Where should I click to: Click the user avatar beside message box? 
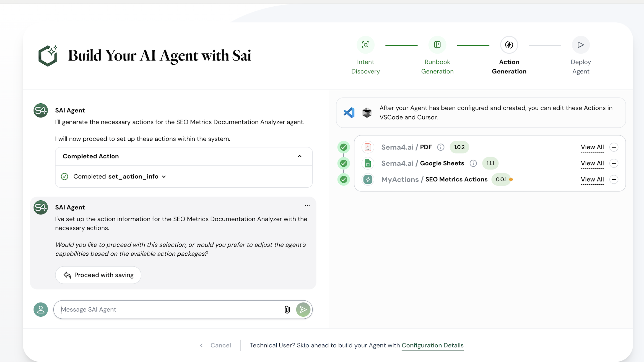41,309
